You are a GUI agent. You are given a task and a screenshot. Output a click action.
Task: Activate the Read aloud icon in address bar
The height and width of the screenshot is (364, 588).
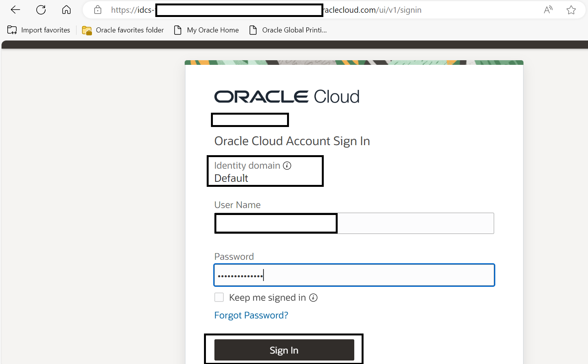click(x=548, y=10)
